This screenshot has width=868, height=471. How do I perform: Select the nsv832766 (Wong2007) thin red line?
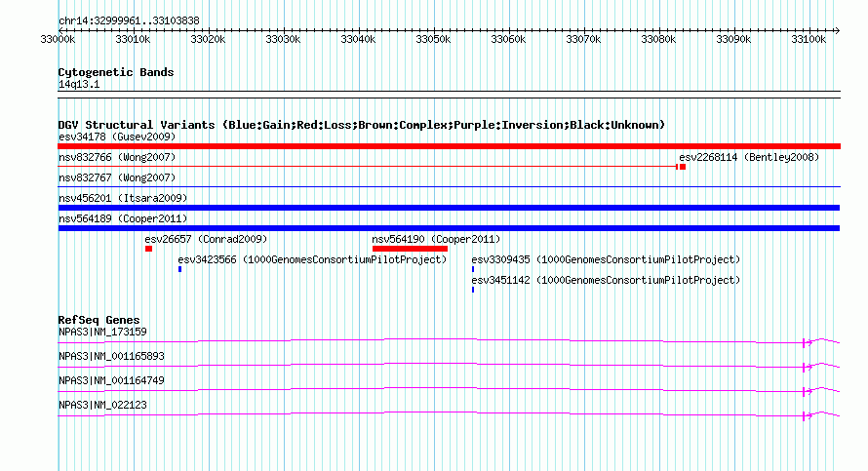(368, 167)
